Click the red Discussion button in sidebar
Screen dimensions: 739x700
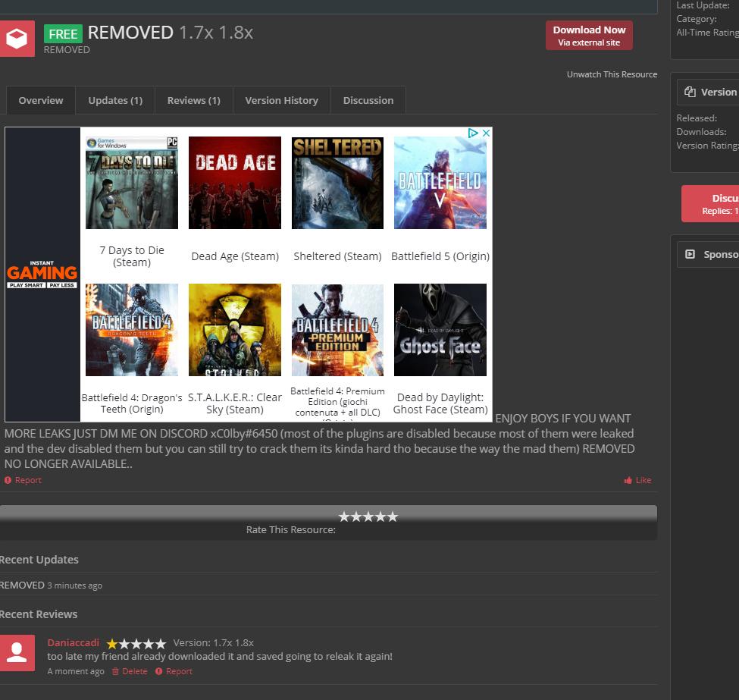(710, 204)
